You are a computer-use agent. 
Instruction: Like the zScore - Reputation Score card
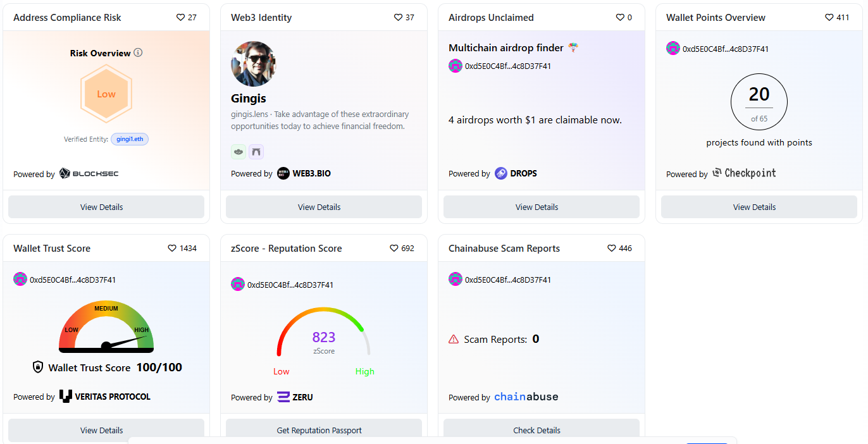[x=394, y=249]
